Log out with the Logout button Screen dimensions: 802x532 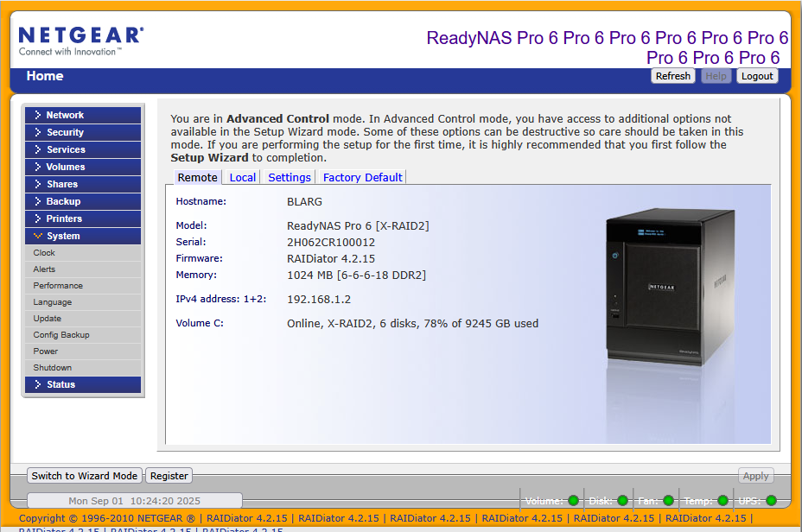pos(757,76)
